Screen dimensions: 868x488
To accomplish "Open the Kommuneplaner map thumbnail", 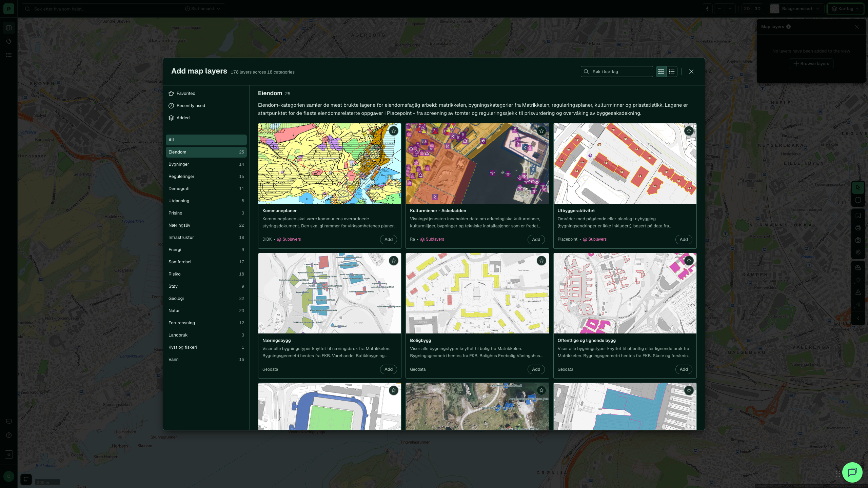I will point(330,163).
